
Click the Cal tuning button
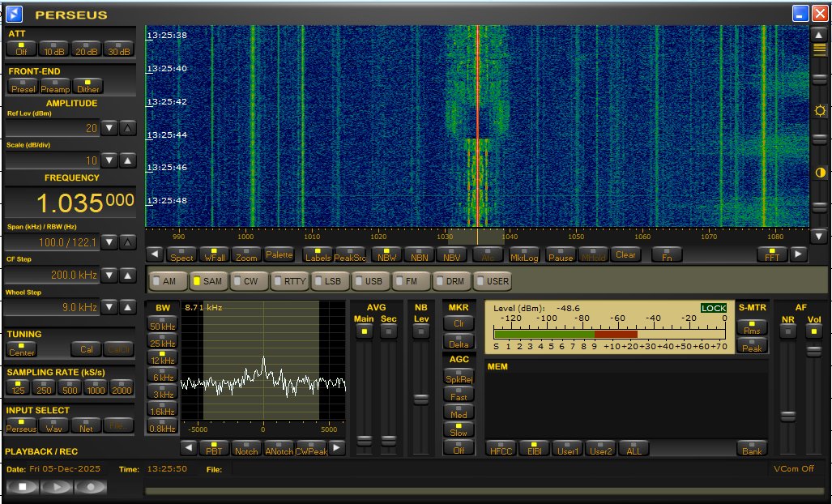pos(87,349)
